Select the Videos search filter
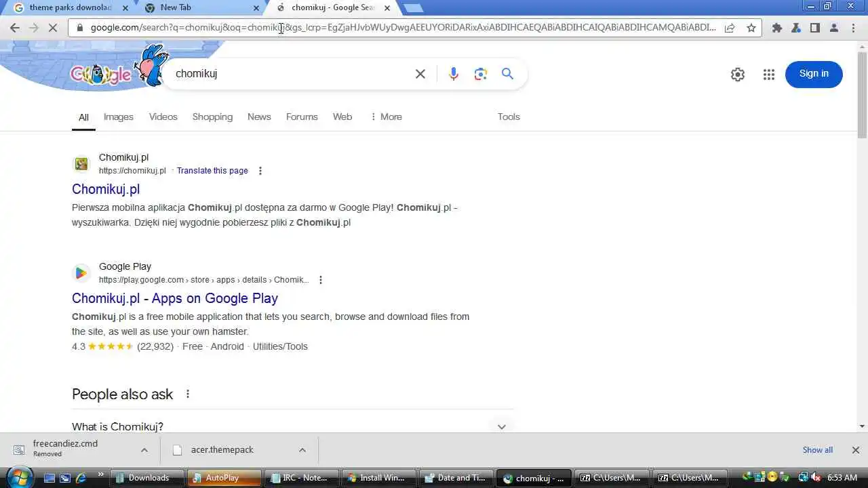This screenshot has width=868, height=488. click(x=163, y=117)
